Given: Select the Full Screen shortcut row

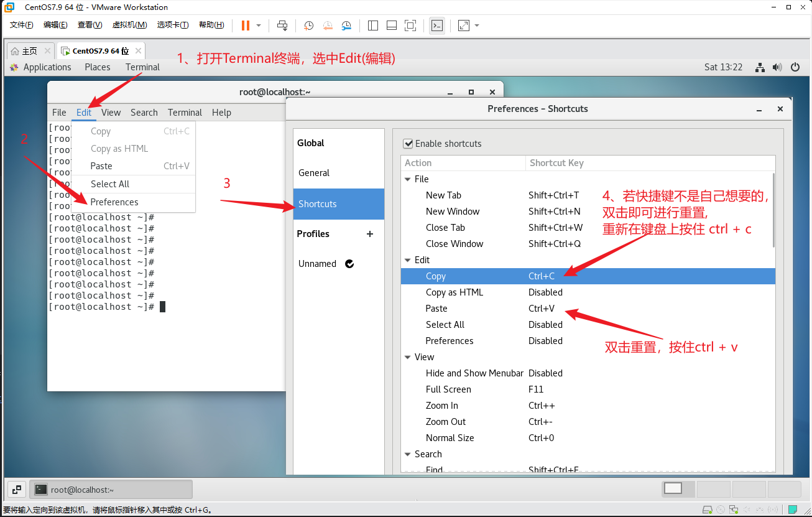Looking at the screenshot, I should pos(588,389).
